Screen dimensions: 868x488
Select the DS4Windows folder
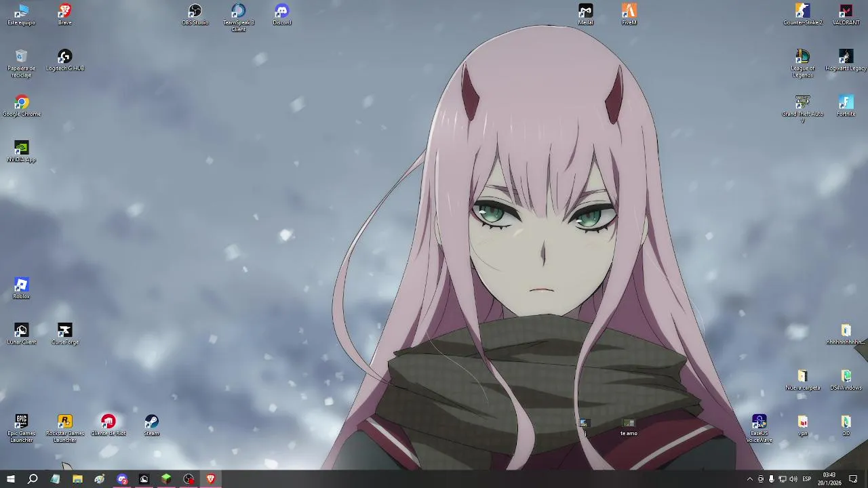[846, 380]
